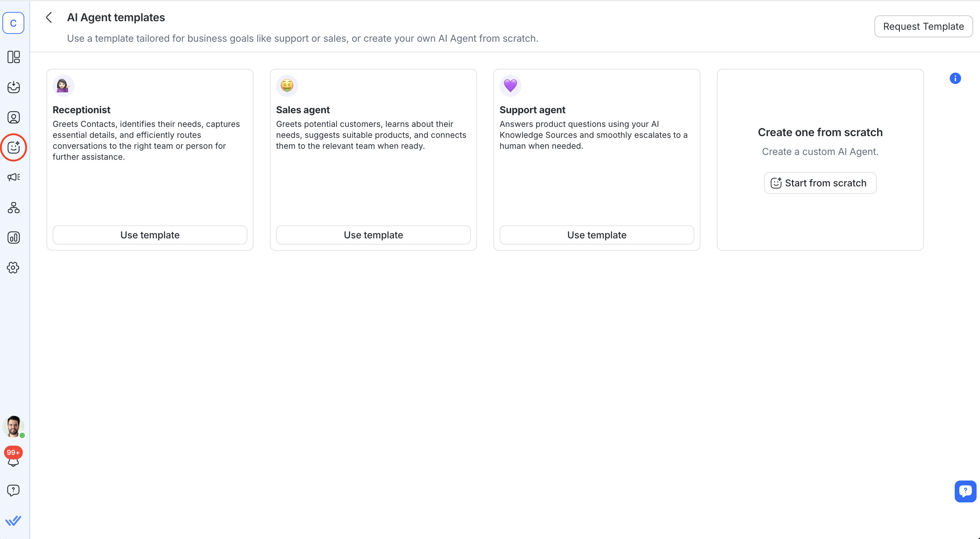980x539 pixels.
Task: Click the blue info icon
Action: (x=955, y=78)
